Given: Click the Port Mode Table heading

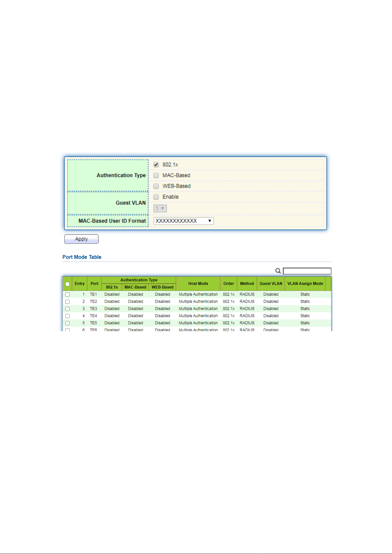Looking at the screenshot, I should click(x=82, y=257).
